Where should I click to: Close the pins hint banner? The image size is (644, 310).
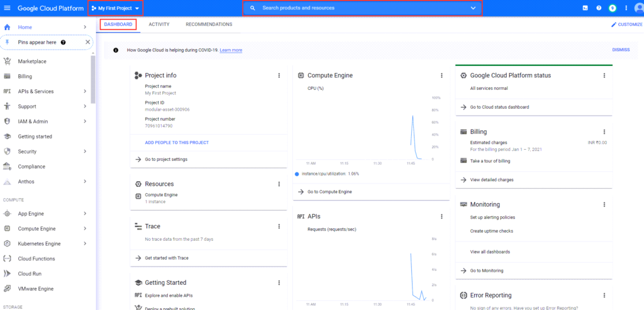[87, 42]
